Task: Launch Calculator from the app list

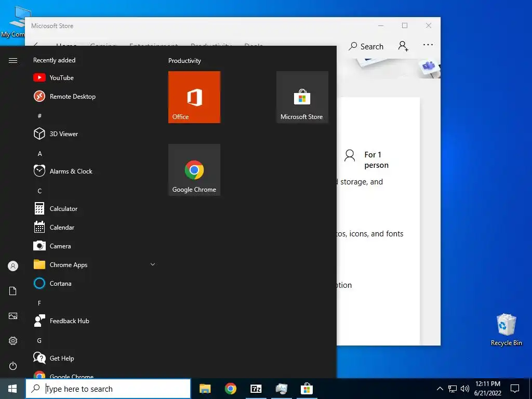Action: (x=94, y=209)
